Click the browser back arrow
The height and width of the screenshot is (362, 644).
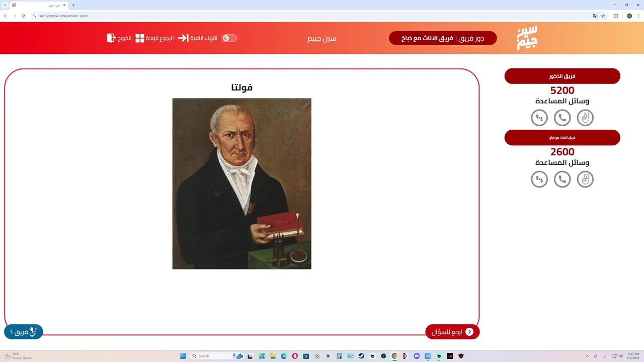coord(6,16)
